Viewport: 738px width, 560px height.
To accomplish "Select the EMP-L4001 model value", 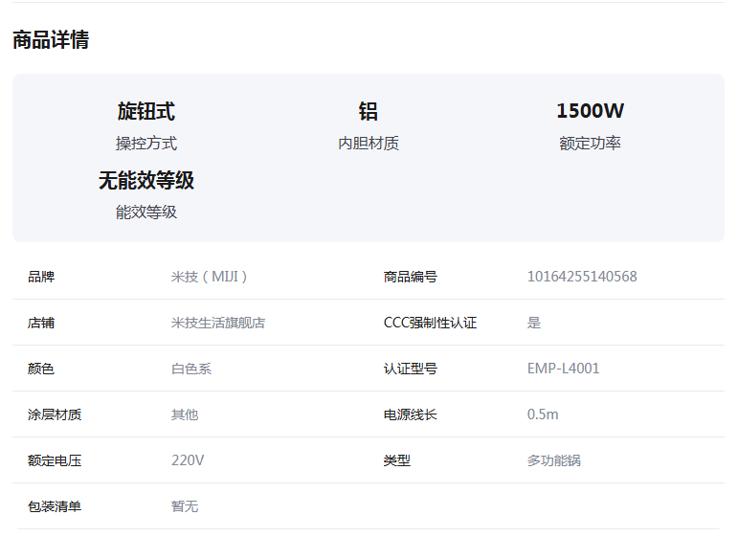I will click(x=564, y=368).
